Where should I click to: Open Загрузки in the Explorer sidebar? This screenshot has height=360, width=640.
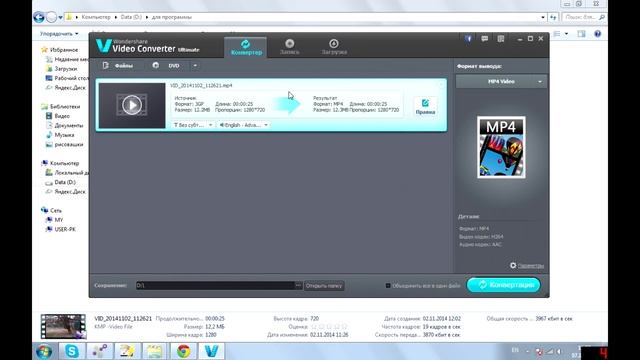61,69
